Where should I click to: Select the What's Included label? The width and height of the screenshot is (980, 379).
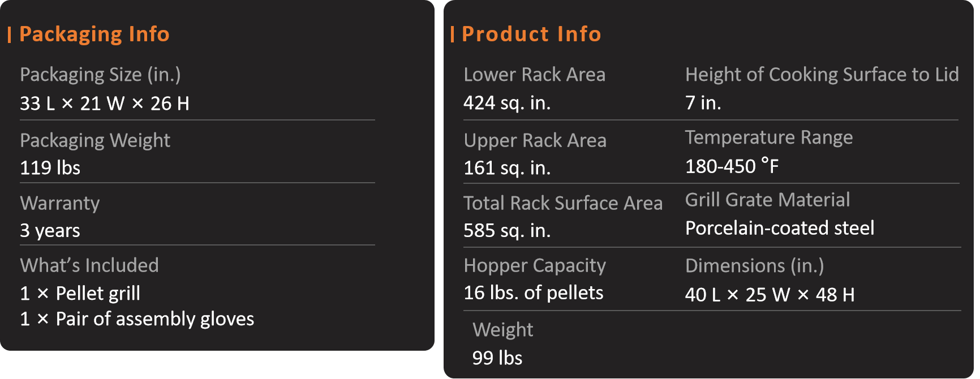pos(89,265)
